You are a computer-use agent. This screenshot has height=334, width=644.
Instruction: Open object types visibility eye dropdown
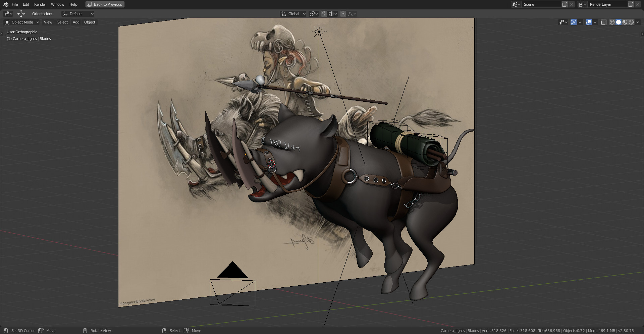pos(563,22)
